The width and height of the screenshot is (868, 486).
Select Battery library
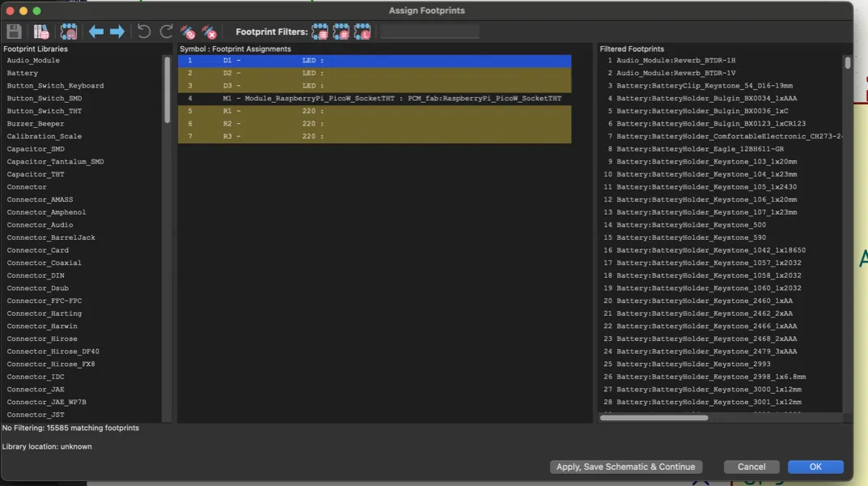pos(22,73)
